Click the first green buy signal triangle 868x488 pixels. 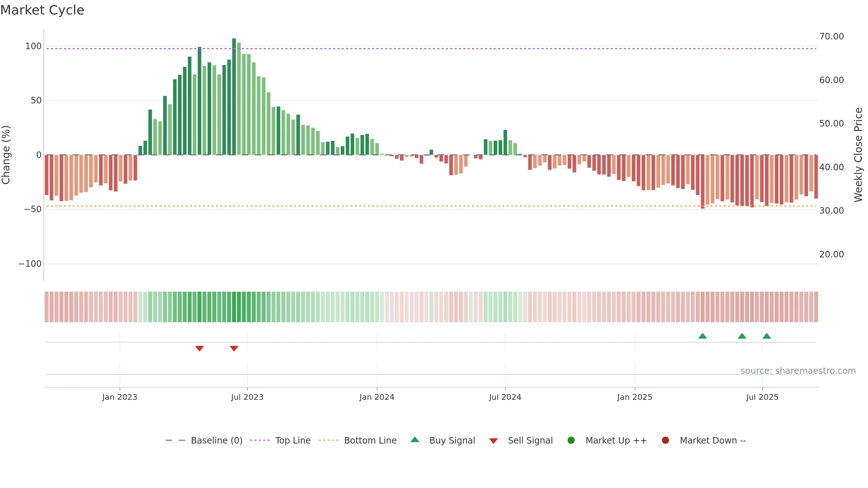coord(702,336)
